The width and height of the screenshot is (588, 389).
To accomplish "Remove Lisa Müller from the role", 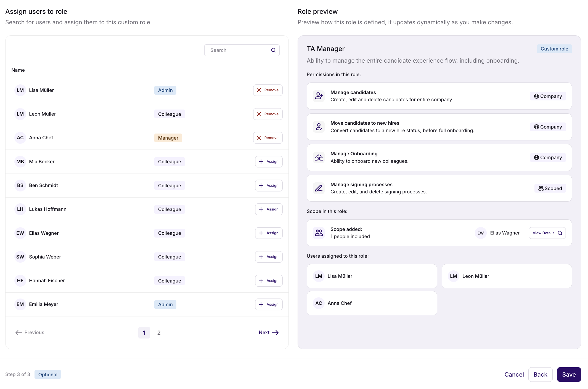I will tap(267, 90).
